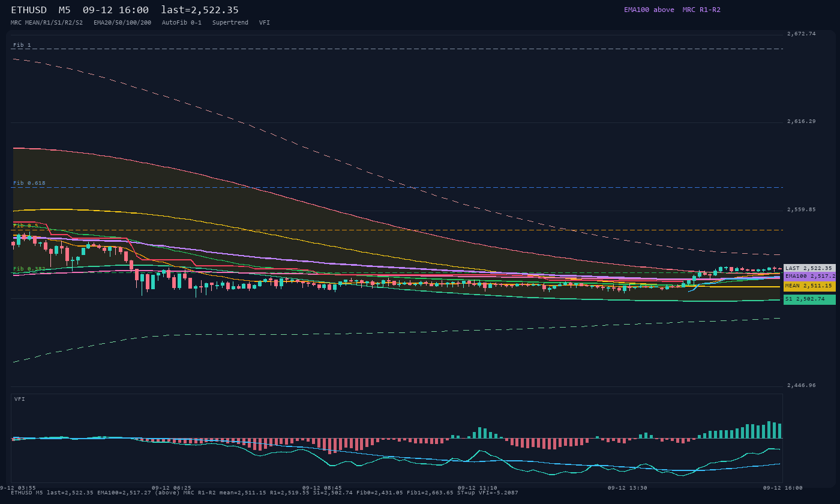Screen dimensions: 840x504
Task: Click the 09-12 08:45 time axis label
Action: (x=322, y=488)
